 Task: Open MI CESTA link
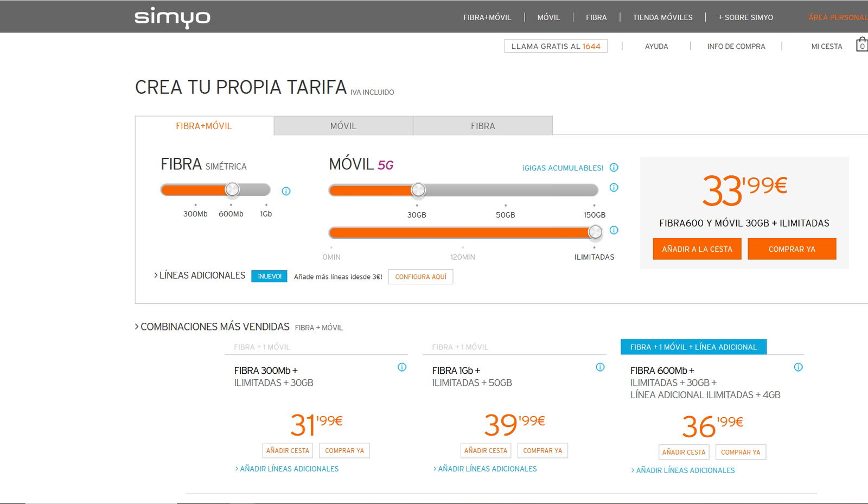827,47
